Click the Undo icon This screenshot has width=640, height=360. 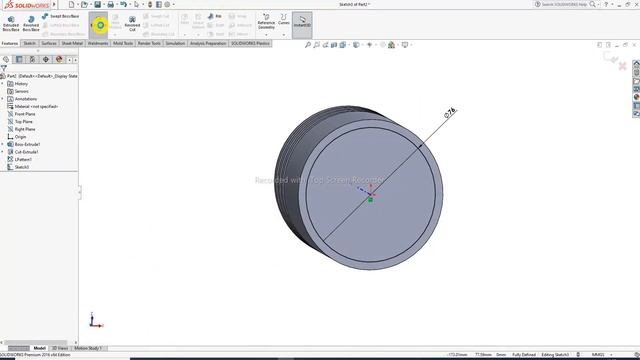(x=123, y=4)
